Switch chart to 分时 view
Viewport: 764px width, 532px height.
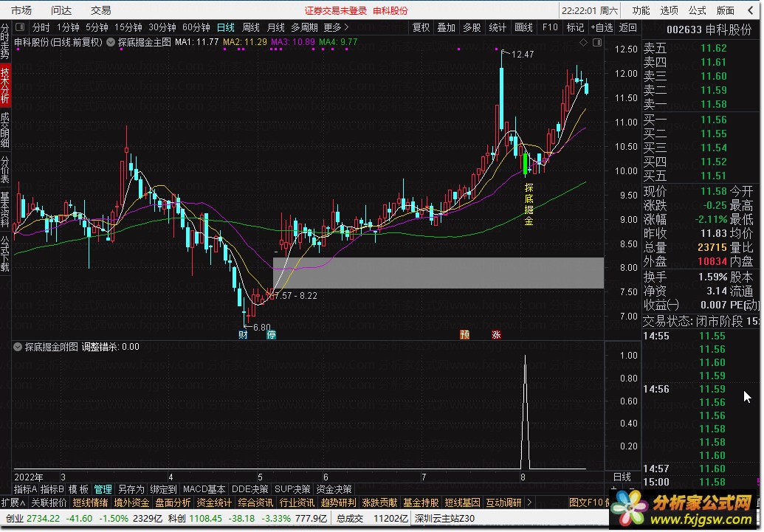click(x=41, y=27)
